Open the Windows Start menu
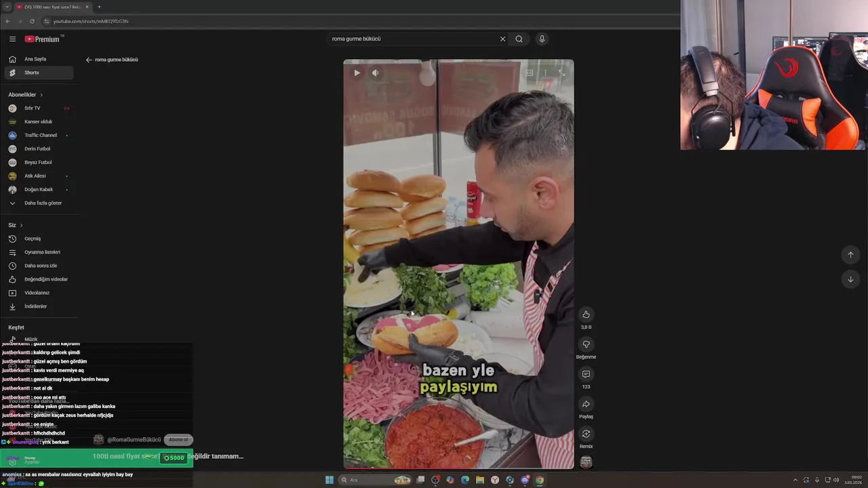 tap(329, 480)
